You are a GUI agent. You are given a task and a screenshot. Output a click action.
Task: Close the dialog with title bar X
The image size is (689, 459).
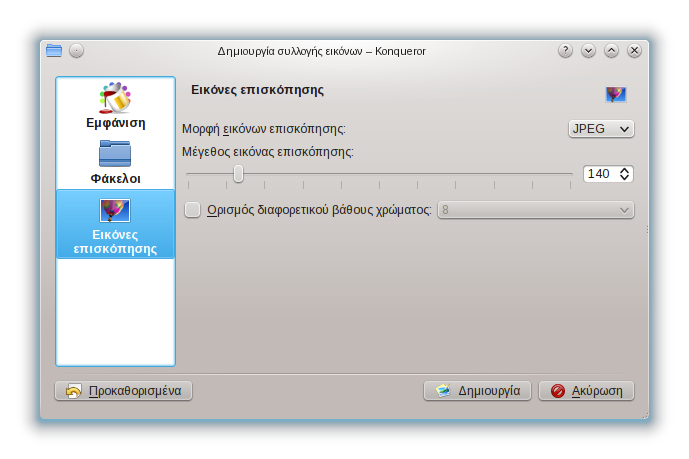click(x=634, y=51)
